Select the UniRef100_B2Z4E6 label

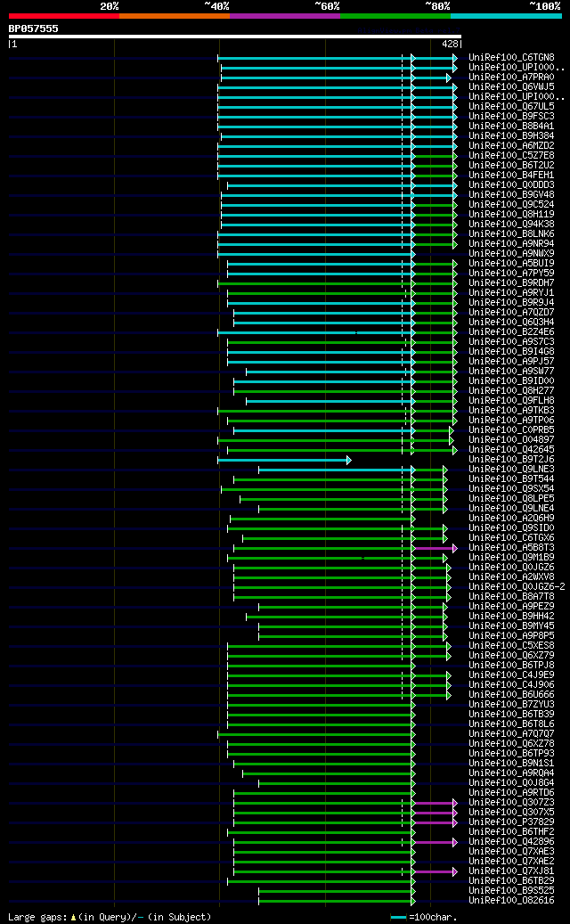pos(511,331)
